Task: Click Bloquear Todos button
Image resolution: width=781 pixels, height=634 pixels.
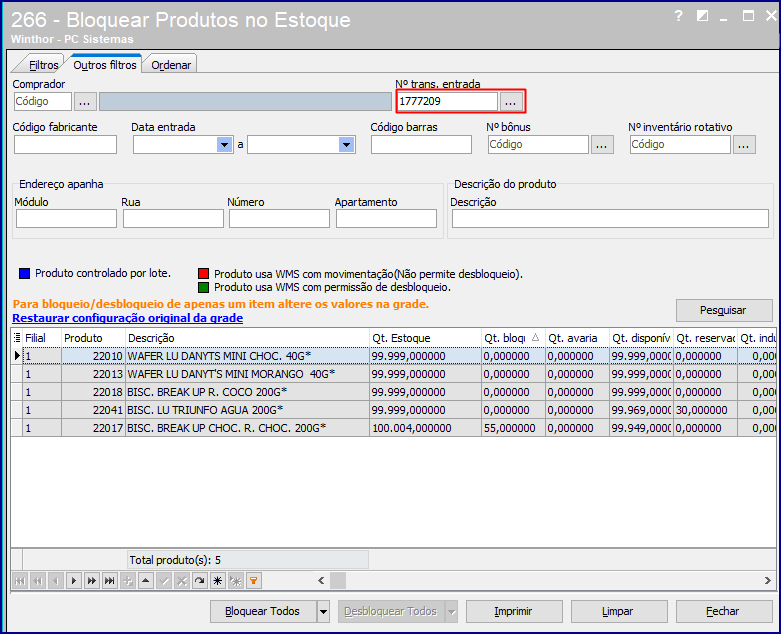Action: pos(263,612)
